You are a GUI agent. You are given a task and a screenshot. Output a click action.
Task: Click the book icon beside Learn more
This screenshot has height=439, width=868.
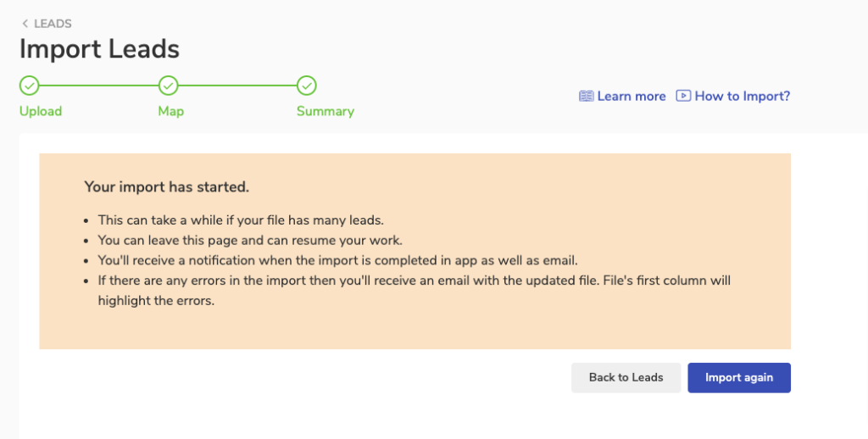point(587,97)
